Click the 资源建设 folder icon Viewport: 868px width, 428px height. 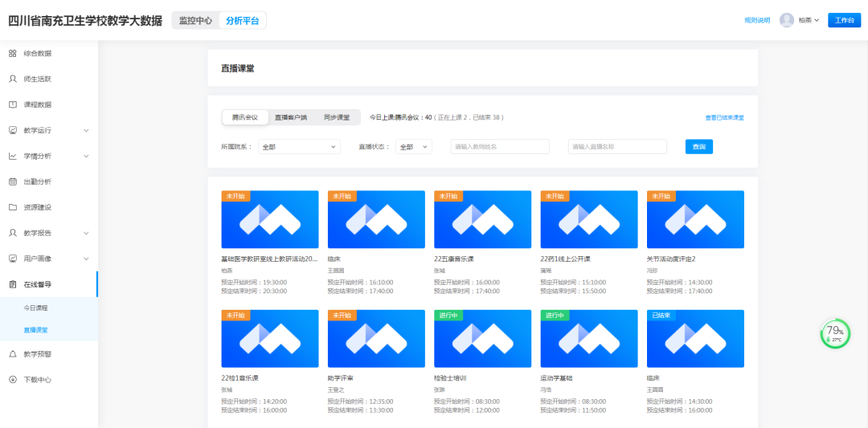point(13,207)
